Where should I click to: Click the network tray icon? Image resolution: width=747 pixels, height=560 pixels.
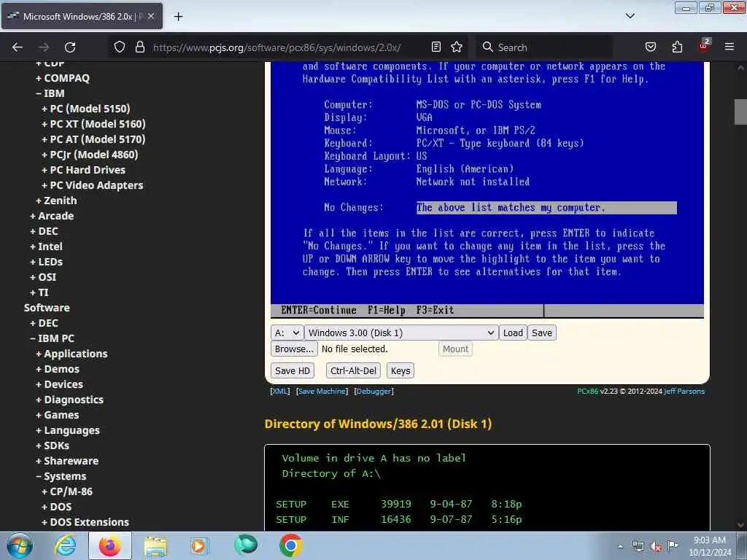tap(638, 547)
